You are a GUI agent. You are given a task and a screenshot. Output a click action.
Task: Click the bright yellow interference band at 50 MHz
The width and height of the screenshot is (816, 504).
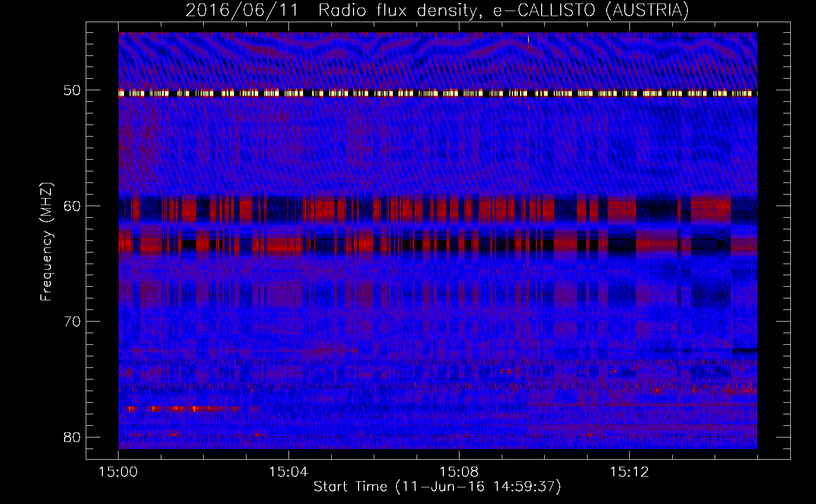tap(438, 93)
